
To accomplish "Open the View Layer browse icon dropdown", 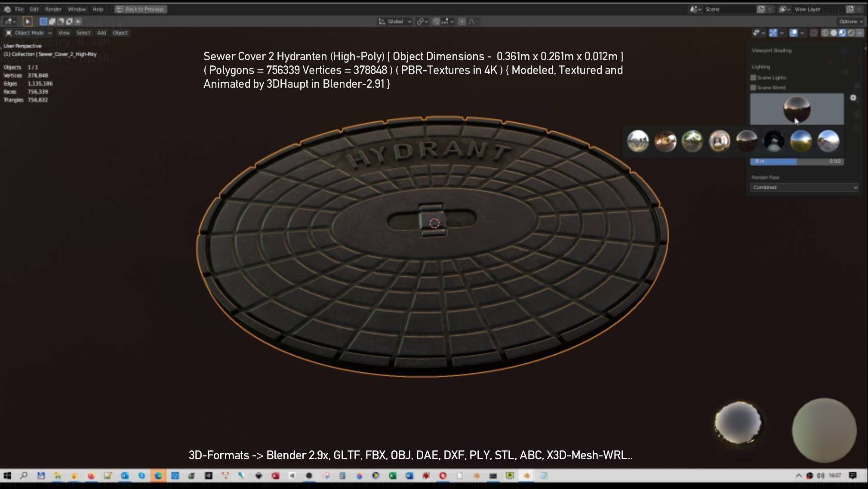I will pyautogui.click(x=785, y=9).
